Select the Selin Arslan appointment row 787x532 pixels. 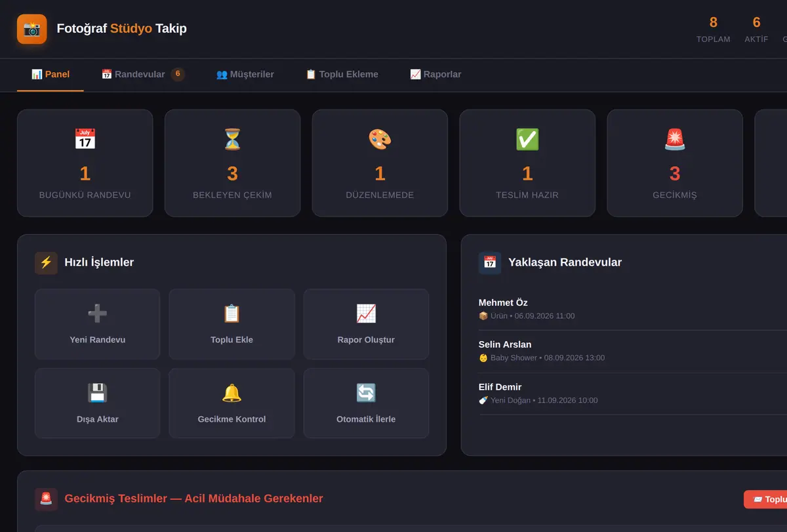pos(633,352)
